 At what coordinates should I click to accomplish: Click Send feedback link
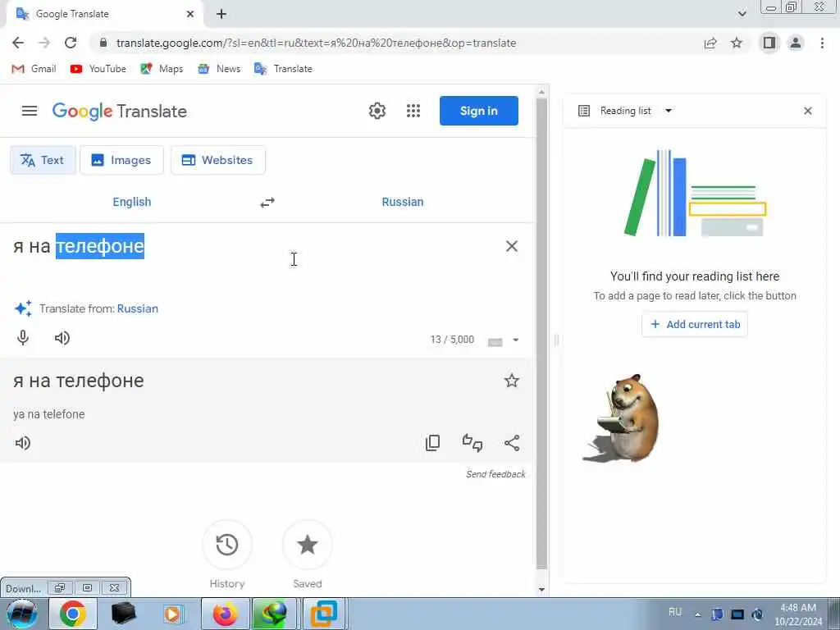(495, 474)
